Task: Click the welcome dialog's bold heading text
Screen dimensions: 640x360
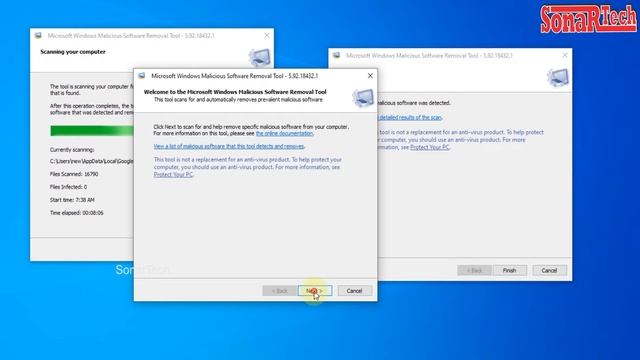Action: [235, 92]
